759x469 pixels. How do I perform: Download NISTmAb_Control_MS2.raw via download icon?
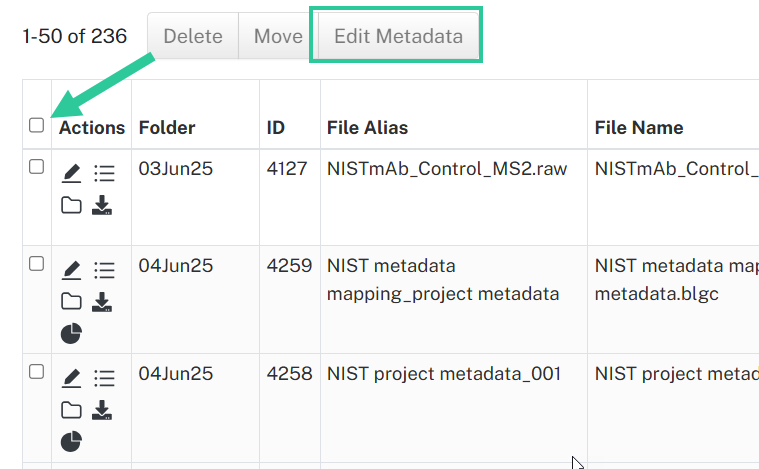tap(102, 205)
